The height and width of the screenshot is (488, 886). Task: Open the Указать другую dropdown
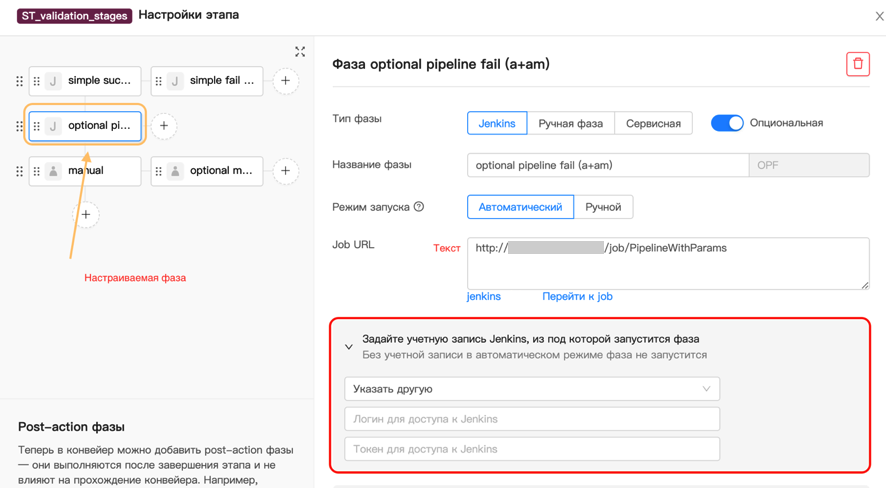pos(532,389)
